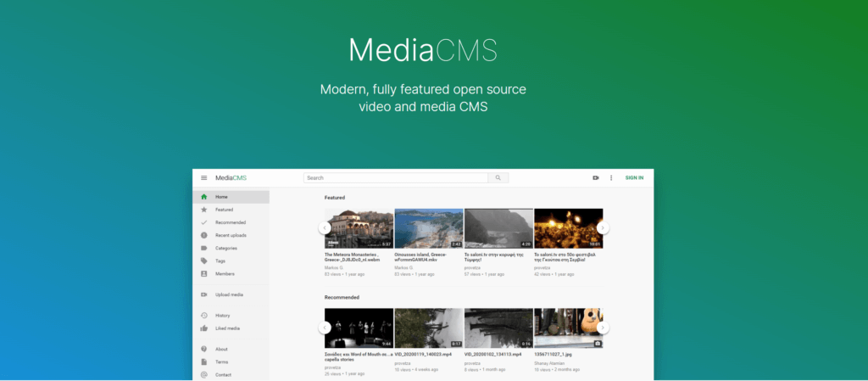Click the SIGN IN link
Image resolution: width=868 pixels, height=381 pixels.
click(634, 178)
